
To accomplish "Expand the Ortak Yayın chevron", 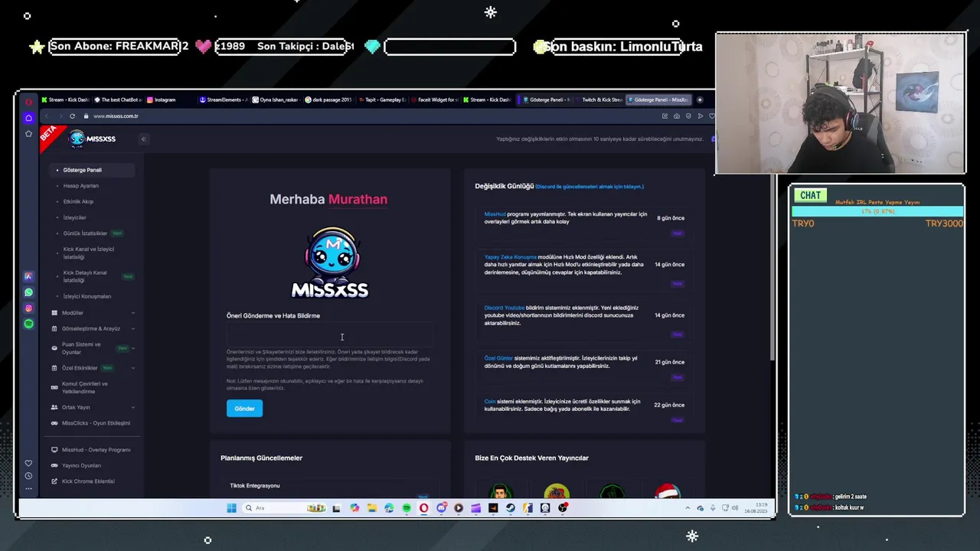I will [x=132, y=407].
